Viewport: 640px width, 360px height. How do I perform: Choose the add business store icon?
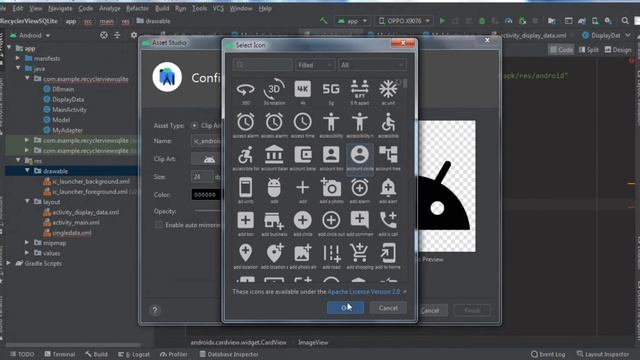(274, 220)
